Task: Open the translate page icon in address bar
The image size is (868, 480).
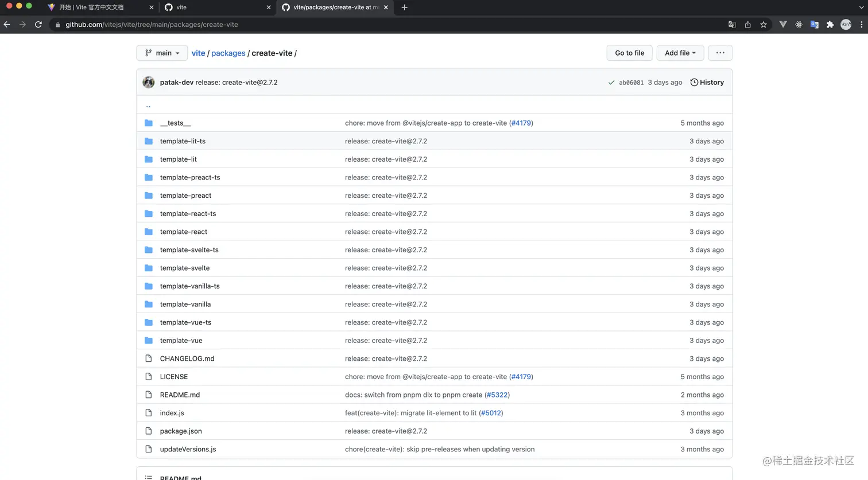Action: [x=732, y=25]
